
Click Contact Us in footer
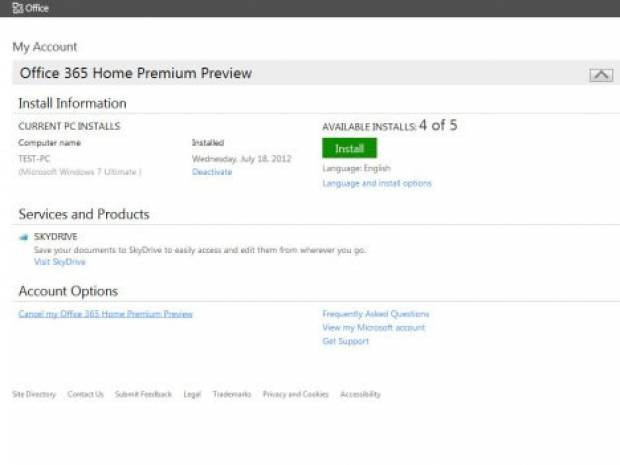85,394
